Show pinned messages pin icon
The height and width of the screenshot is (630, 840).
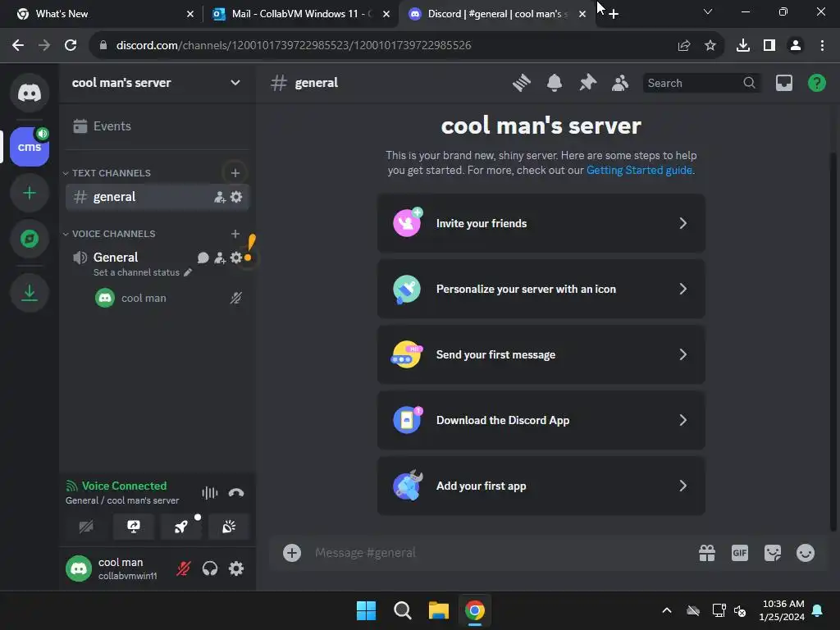pos(587,83)
